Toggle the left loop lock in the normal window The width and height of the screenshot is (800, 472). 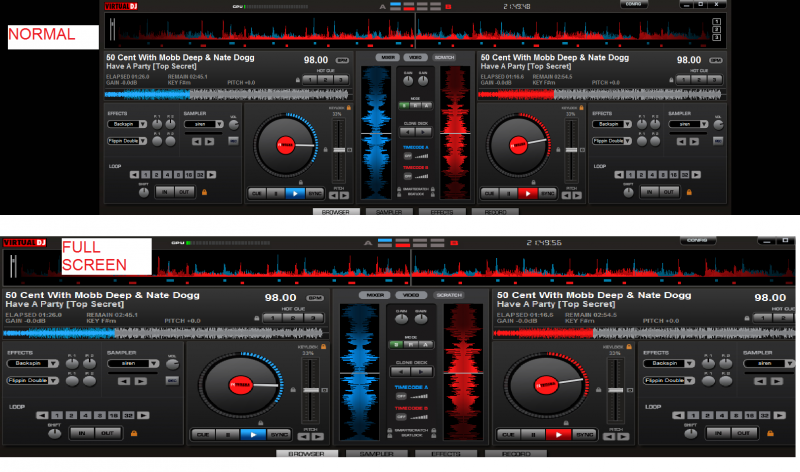click(205, 192)
